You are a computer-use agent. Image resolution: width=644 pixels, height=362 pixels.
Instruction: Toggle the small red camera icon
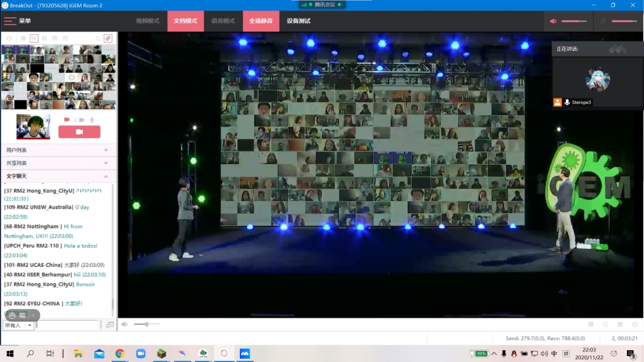pos(66,120)
